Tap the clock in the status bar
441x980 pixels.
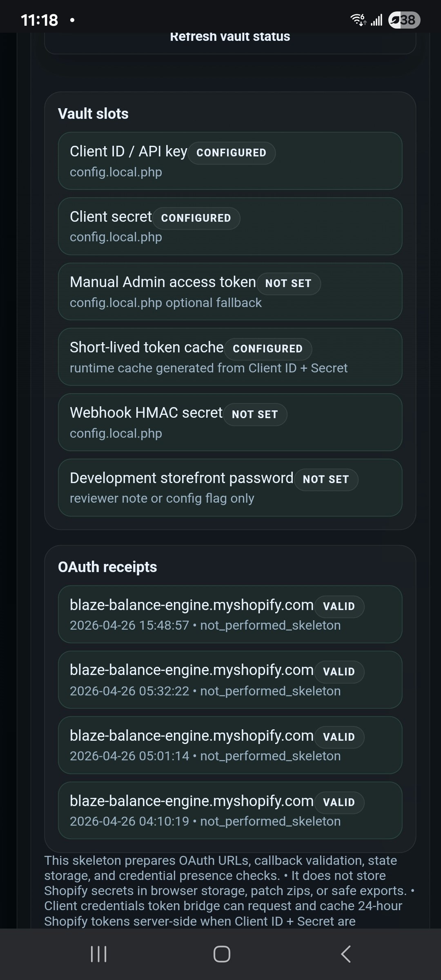[40, 20]
